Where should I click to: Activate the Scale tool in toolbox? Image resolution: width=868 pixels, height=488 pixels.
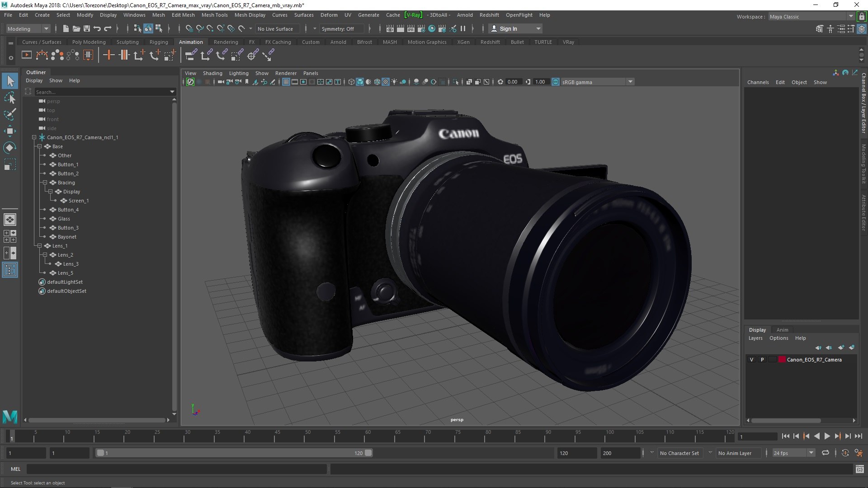10,164
